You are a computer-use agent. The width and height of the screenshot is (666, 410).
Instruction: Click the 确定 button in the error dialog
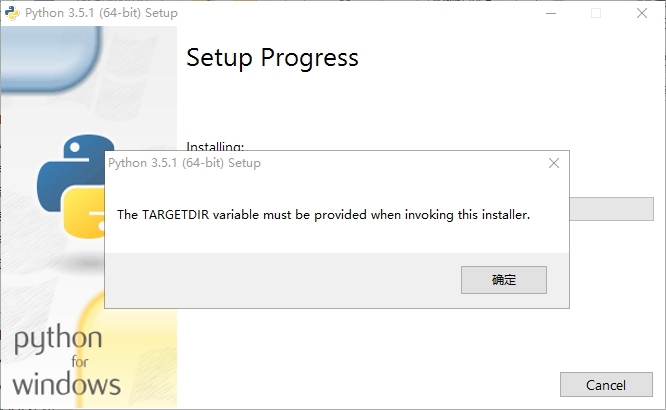[x=504, y=280]
